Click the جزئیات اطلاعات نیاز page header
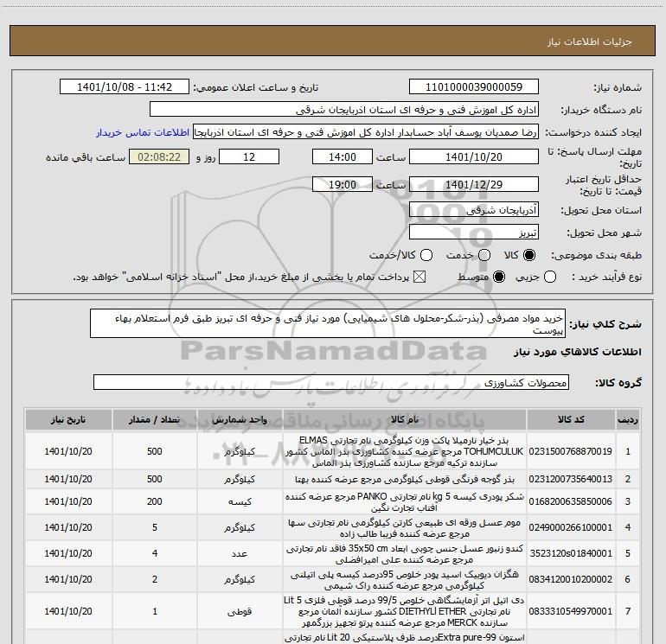Screen dimensions: 666x644 tap(590, 41)
